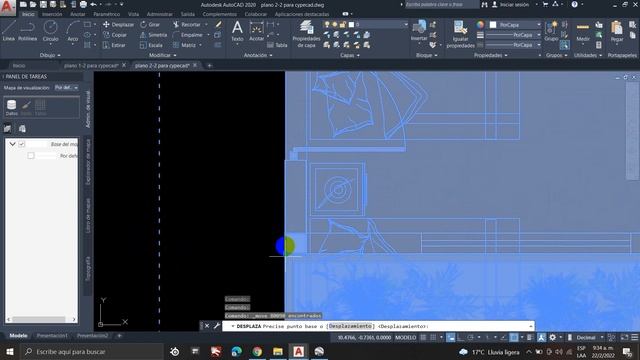Image resolution: width=640 pixels, height=360 pixels.
Task: Select the Polilínea tool
Action: (27, 31)
